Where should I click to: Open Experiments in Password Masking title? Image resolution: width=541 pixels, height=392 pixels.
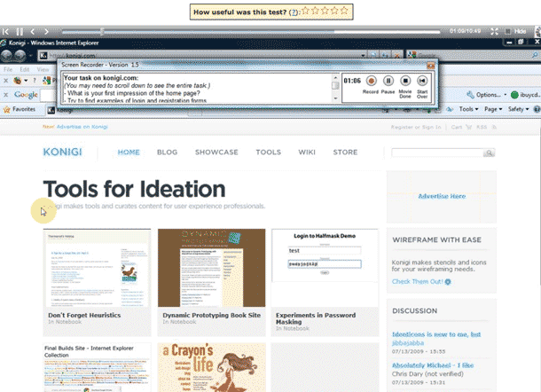[316, 318]
